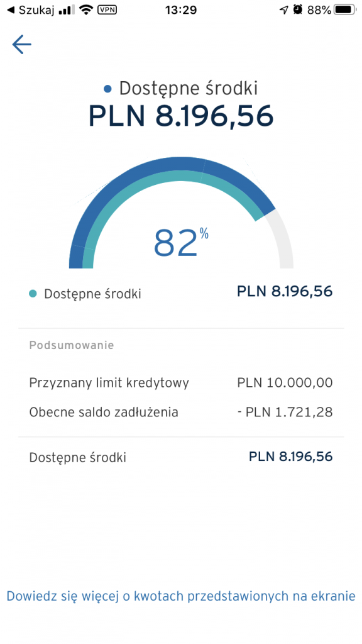
Task: Tap the blue dot beside the header
Action: (x=108, y=89)
